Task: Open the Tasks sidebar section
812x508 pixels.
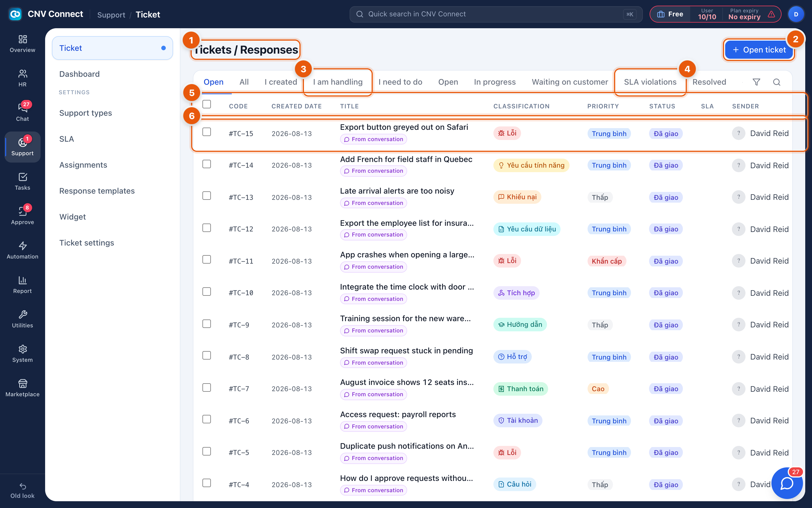Action: (23, 181)
